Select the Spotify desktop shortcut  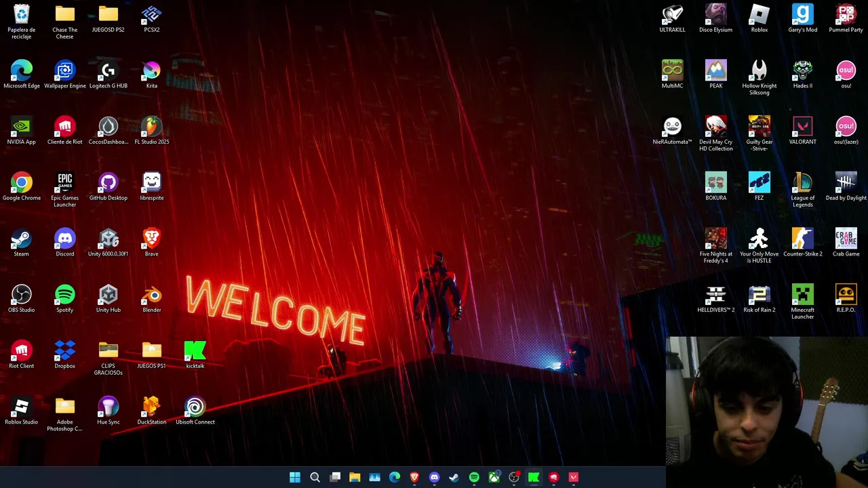tap(65, 299)
